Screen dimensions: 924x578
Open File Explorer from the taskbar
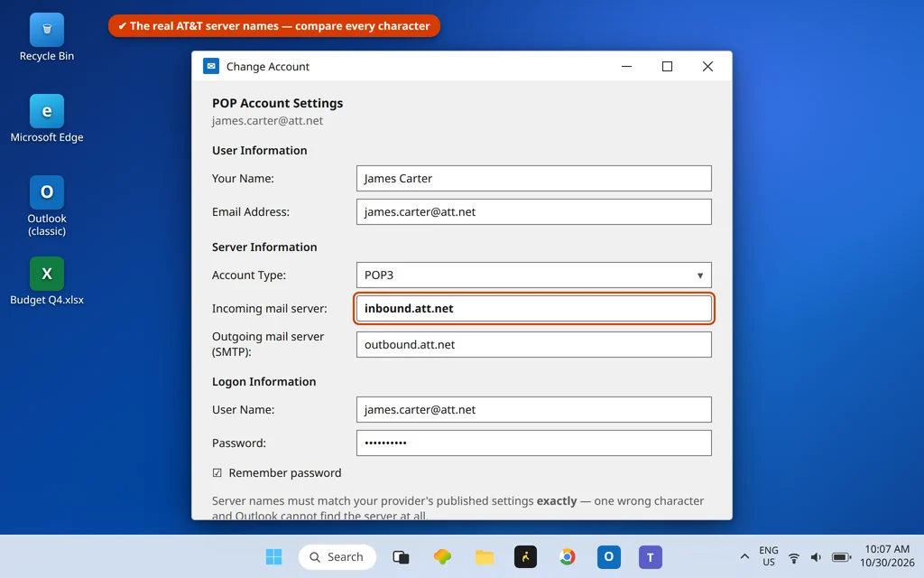[x=485, y=556]
